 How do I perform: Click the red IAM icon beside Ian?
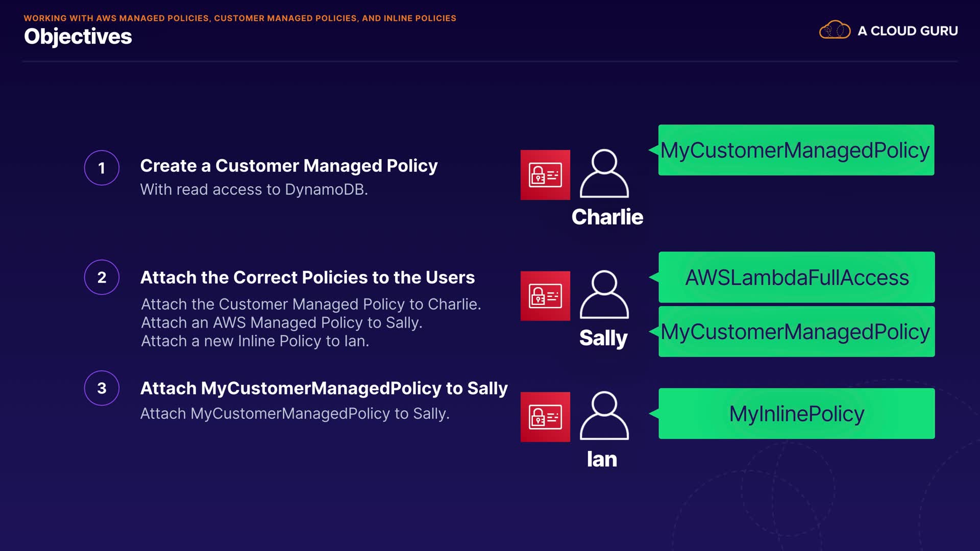coord(545,417)
